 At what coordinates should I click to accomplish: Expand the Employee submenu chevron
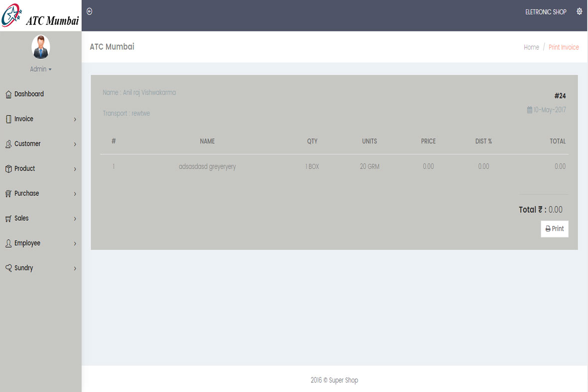pyautogui.click(x=75, y=244)
